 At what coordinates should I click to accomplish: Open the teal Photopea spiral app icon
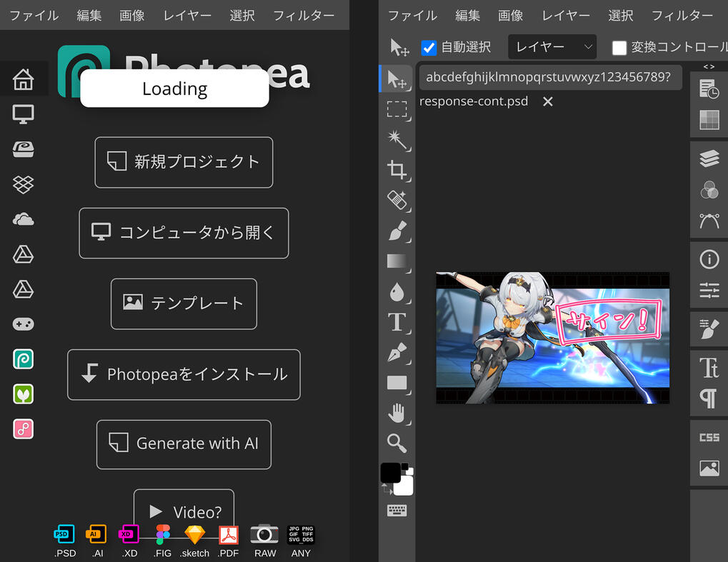(x=23, y=359)
